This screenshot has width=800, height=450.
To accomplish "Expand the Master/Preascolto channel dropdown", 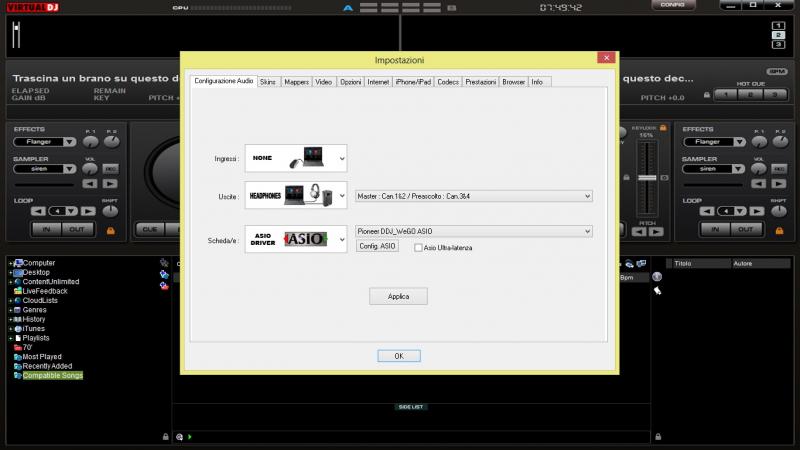I will tap(473, 196).
